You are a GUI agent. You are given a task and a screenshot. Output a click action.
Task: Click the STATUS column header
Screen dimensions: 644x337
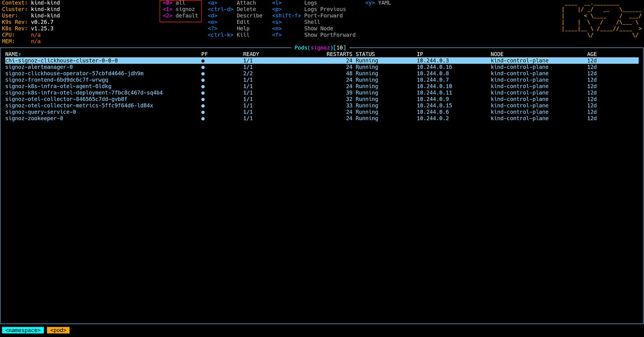(365, 54)
